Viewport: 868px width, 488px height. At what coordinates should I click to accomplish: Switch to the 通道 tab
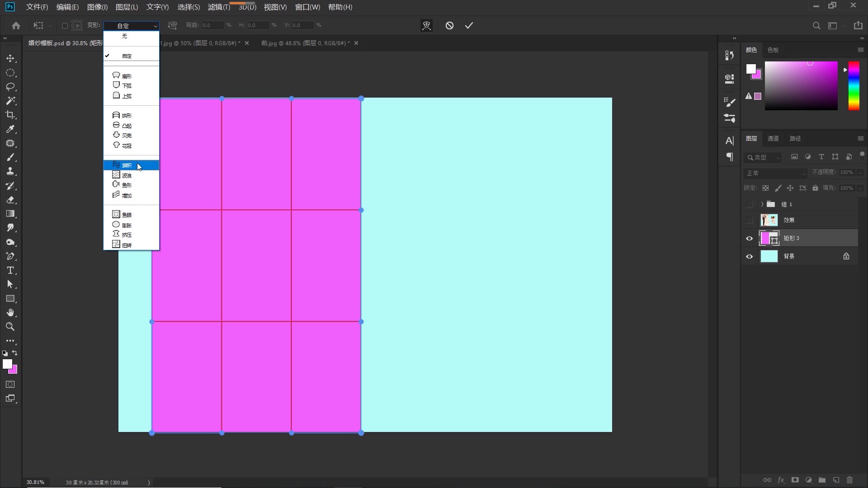(x=773, y=139)
